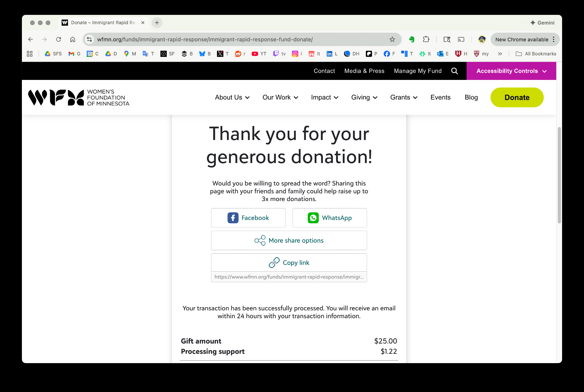Share via WhatsApp button
Screen dimensions: 584x392
point(330,218)
